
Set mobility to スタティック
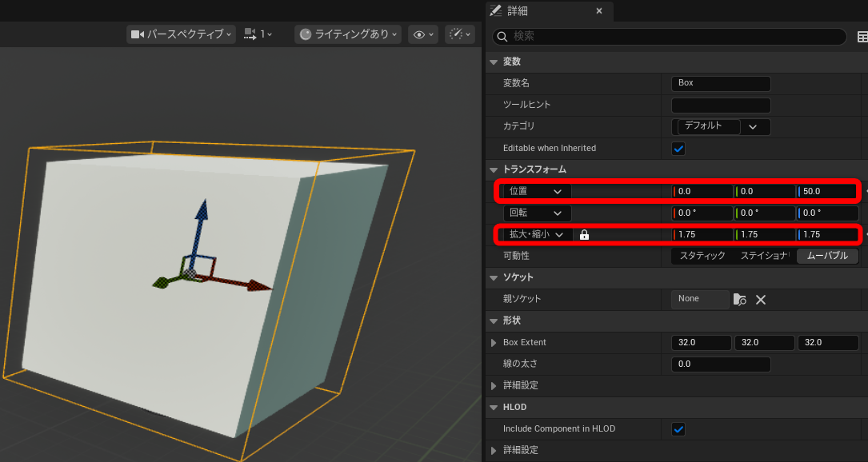(702, 256)
